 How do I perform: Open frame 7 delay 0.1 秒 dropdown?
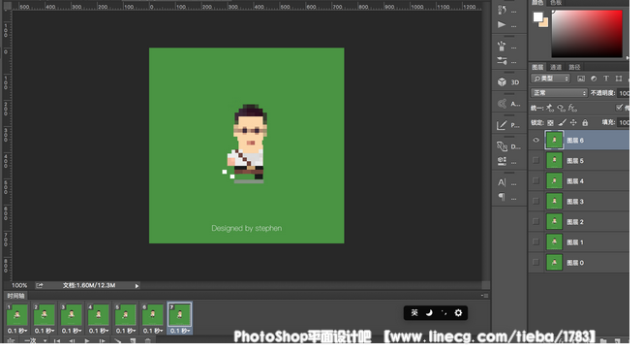[180, 331]
